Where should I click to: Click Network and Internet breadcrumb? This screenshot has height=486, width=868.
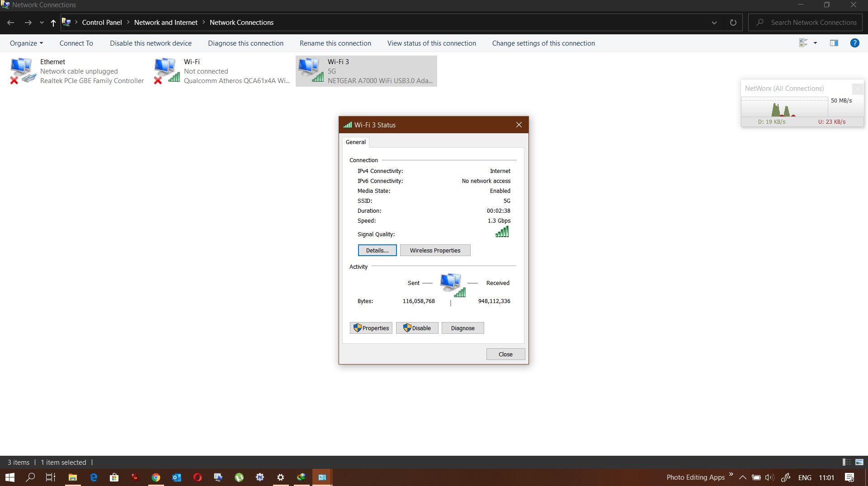pyautogui.click(x=165, y=23)
